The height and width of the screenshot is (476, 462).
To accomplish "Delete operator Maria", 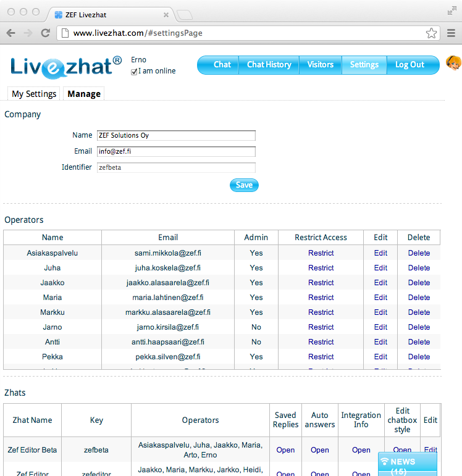I will pyautogui.click(x=419, y=298).
